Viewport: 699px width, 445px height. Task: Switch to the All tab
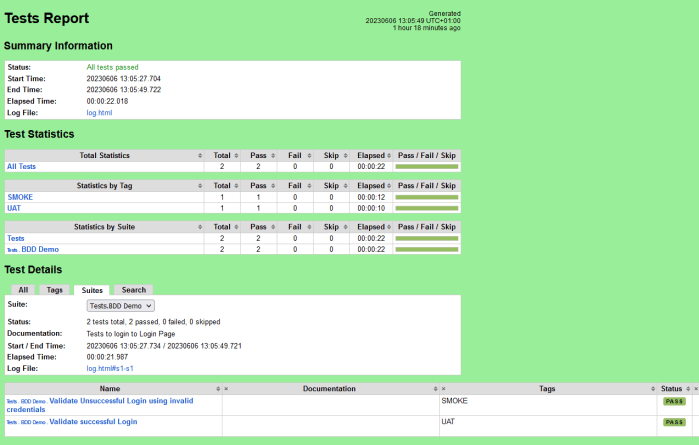pos(23,290)
